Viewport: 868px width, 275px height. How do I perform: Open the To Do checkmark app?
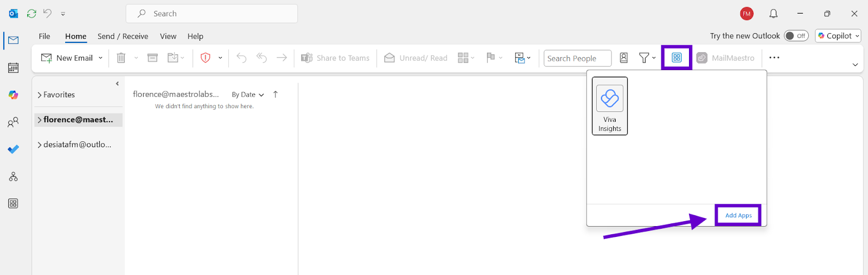tap(14, 149)
